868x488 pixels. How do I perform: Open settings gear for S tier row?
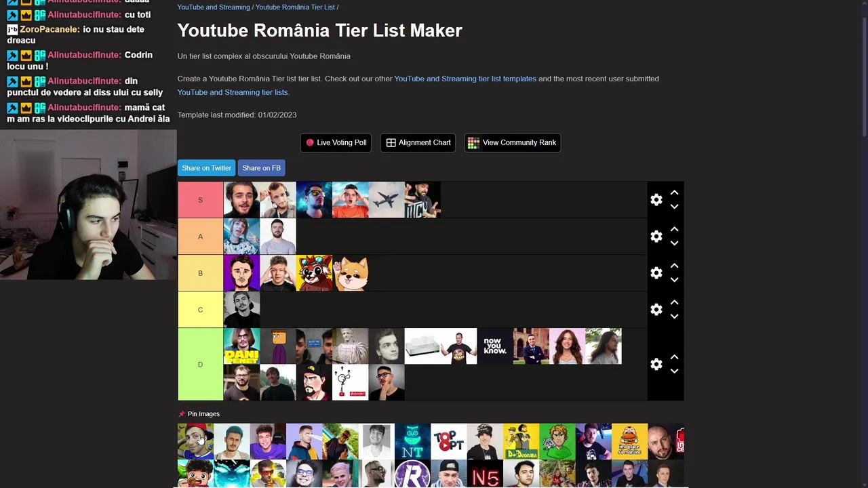point(656,200)
